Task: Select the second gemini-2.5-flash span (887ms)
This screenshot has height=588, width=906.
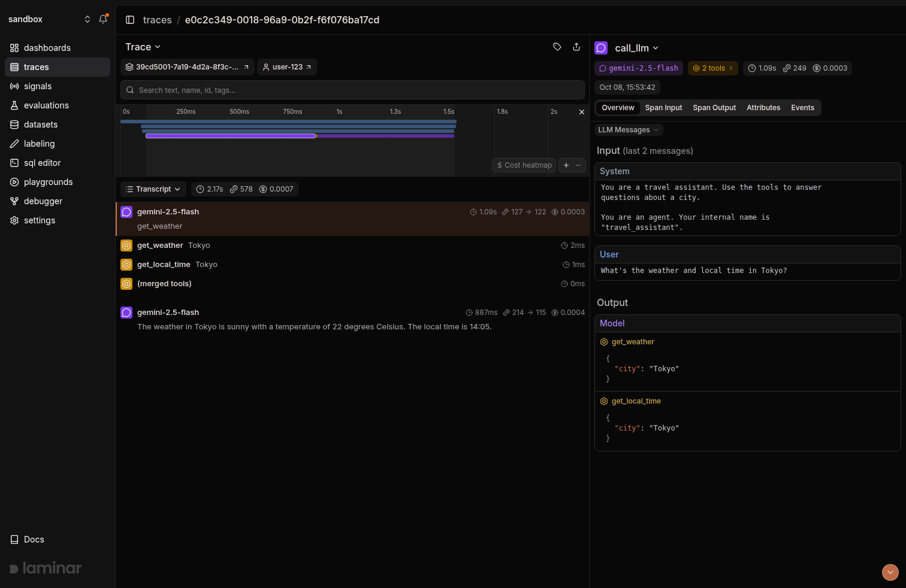Action: click(352, 319)
